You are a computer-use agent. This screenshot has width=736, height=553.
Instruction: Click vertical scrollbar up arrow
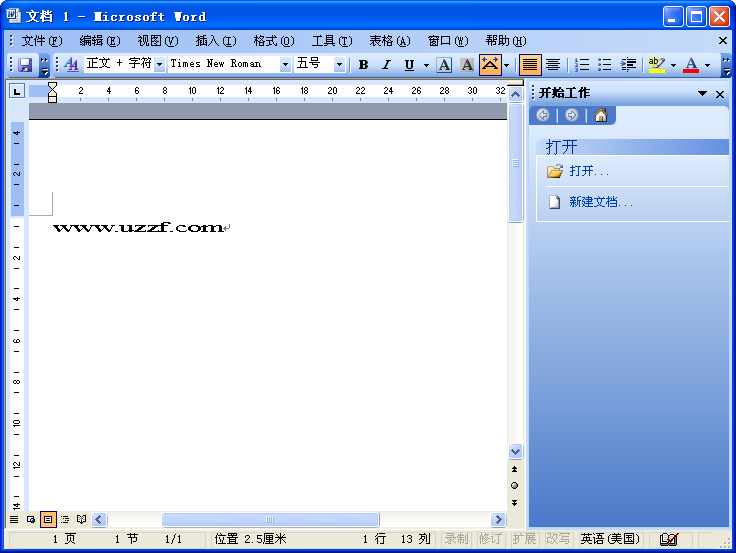[x=515, y=94]
